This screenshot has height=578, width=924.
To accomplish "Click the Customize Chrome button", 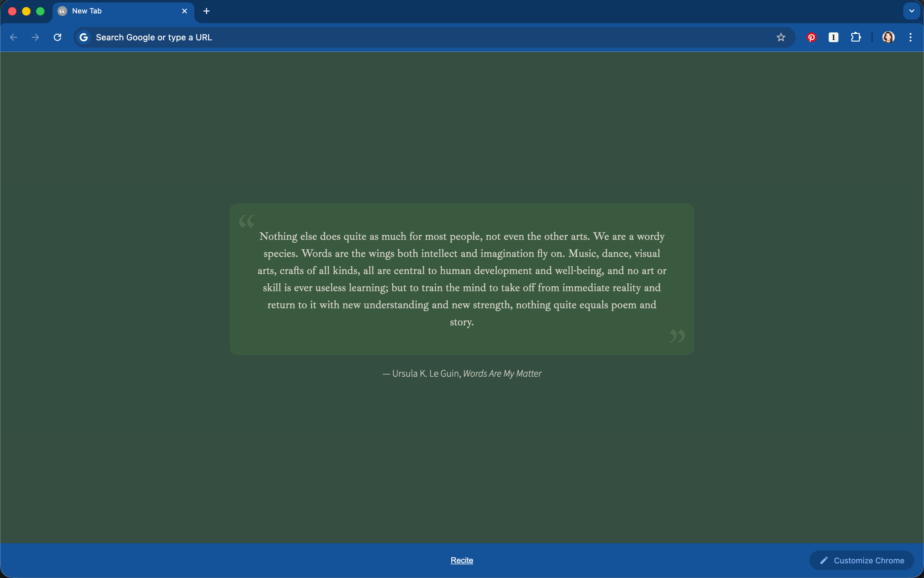I will coord(861,560).
